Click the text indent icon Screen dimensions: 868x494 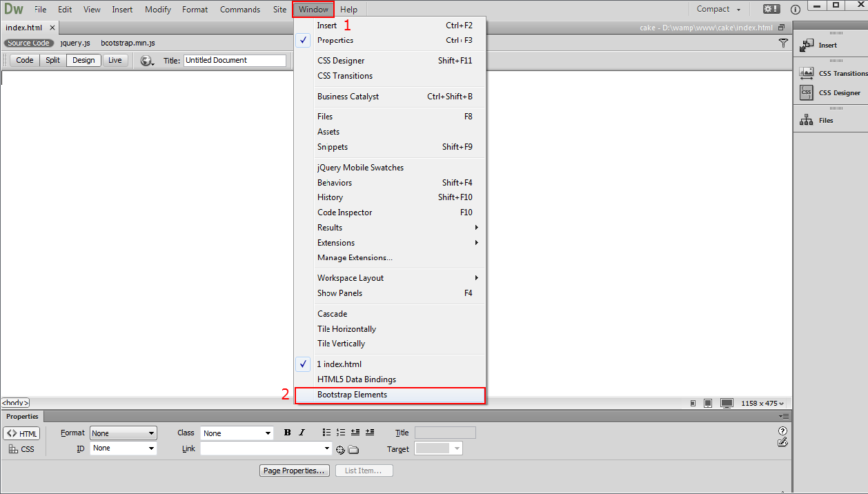point(370,433)
